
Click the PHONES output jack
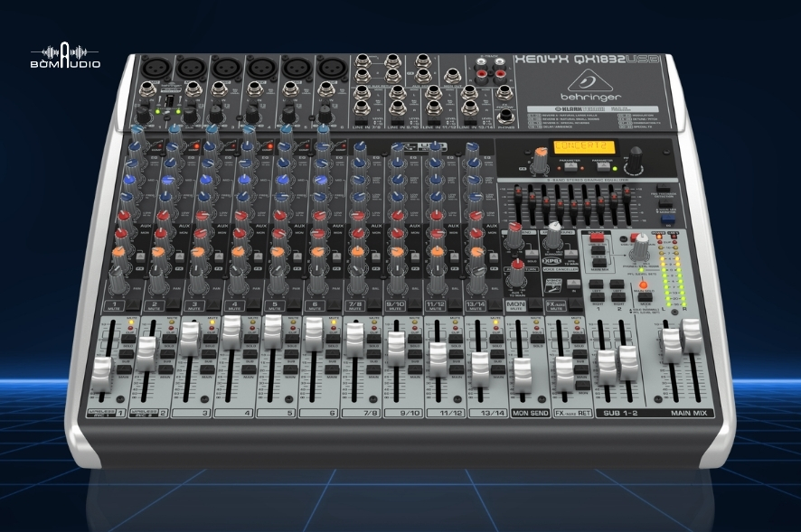[x=505, y=116]
